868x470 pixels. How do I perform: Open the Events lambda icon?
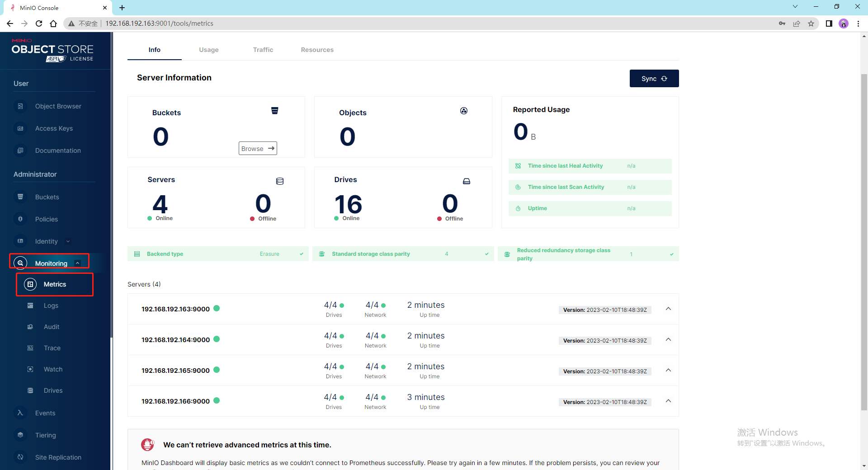pyautogui.click(x=20, y=413)
